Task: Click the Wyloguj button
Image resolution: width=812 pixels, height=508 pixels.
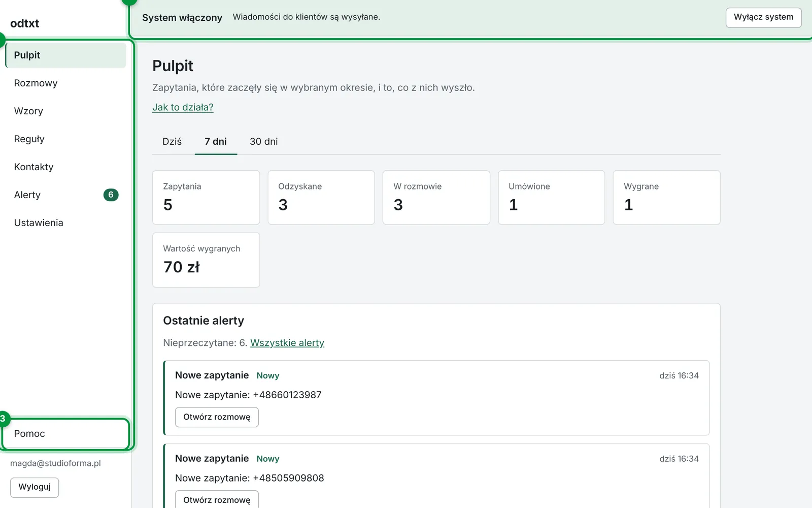Action: click(x=35, y=487)
